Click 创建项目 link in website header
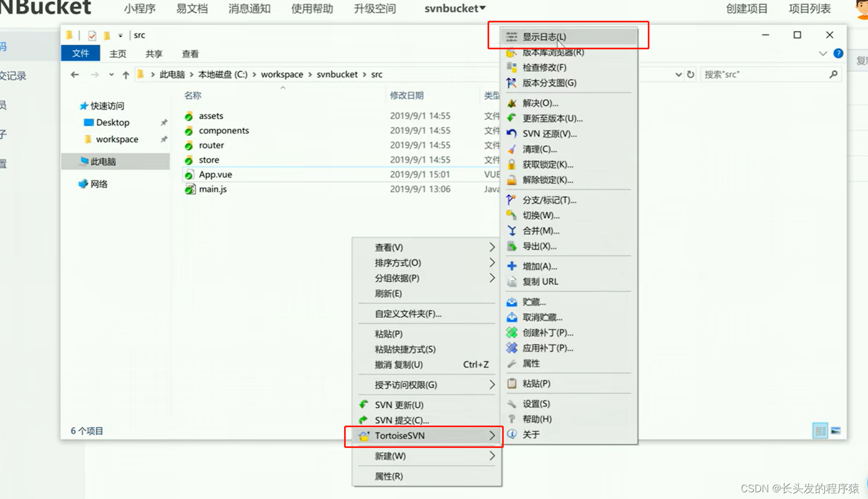The width and height of the screenshot is (868, 499). pos(747,8)
